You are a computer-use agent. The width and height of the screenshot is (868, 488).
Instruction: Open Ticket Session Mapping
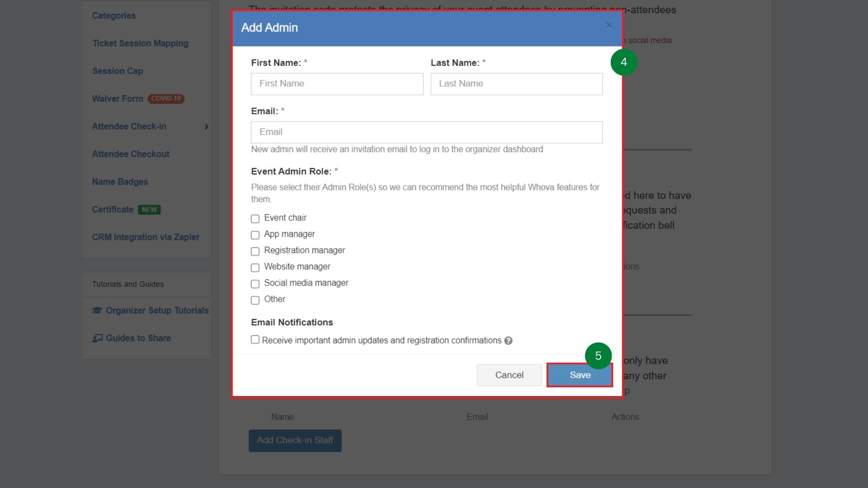(140, 43)
